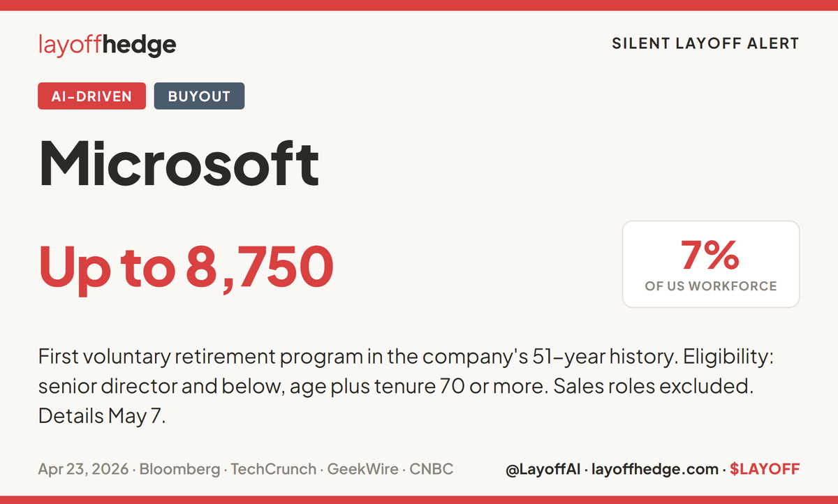Open the Bloomberg source link
Viewport: 838px width, 504px height.
click(179, 469)
